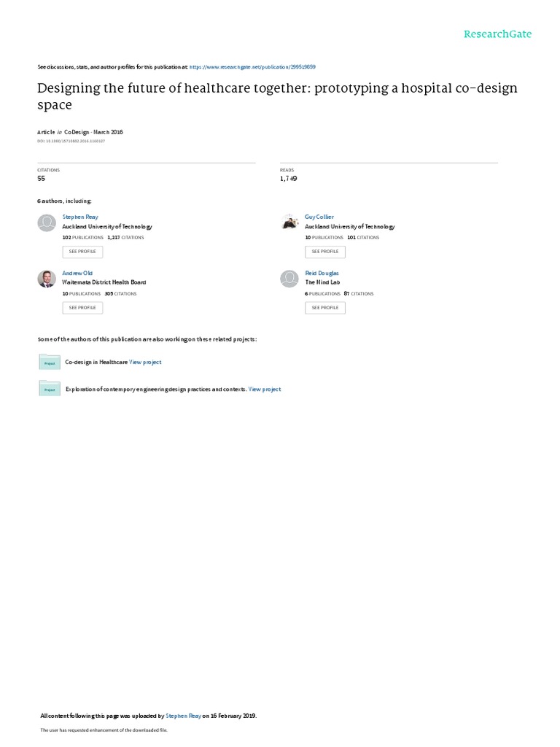Open Reid Douglas author name link
Image resolution: width=560 pixels, height=747 pixels.
tap(322, 273)
